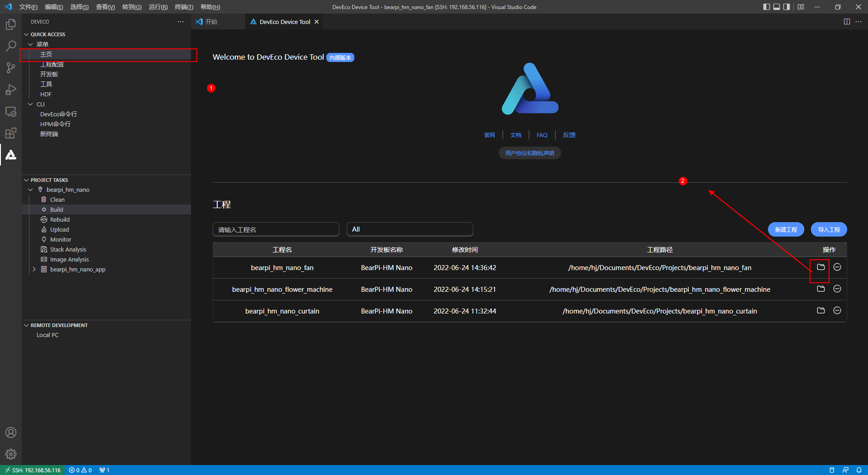The height and width of the screenshot is (475, 868).
Task: Open the Accounts menu icon
Action: pos(11,432)
